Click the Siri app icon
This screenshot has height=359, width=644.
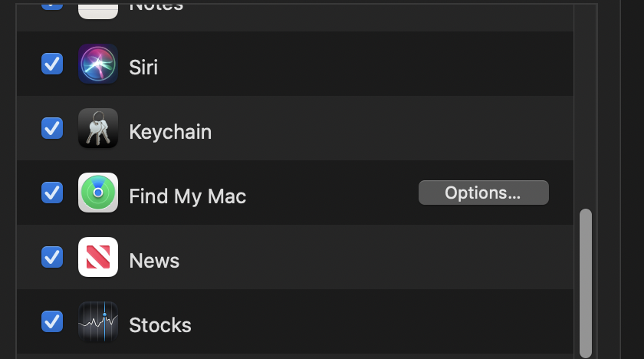(98, 64)
